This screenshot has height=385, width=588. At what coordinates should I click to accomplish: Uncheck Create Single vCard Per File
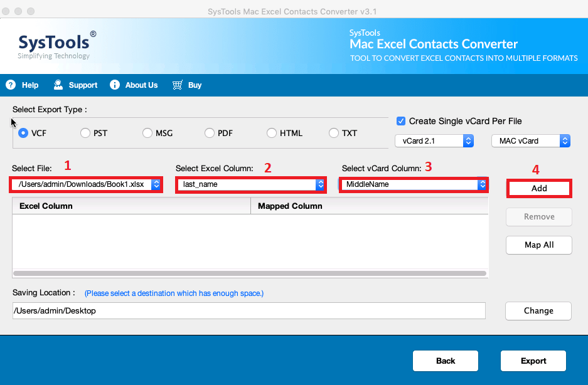point(400,121)
